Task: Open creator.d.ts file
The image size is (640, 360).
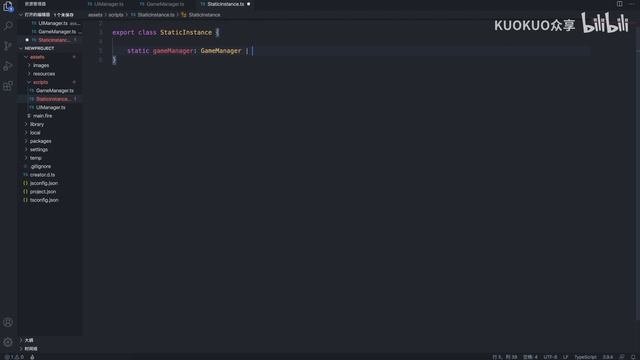Action: [x=42, y=175]
